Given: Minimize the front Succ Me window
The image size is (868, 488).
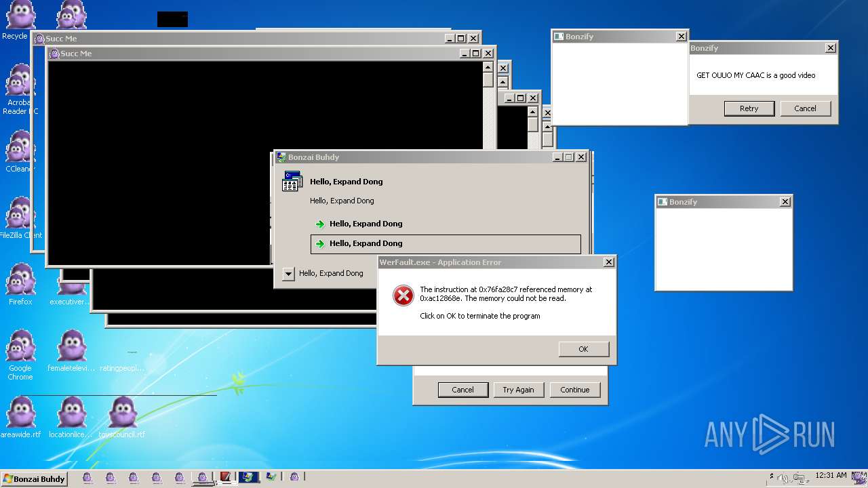Looking at the screenshot, I should pyautogui.click(x=465, y=54).
